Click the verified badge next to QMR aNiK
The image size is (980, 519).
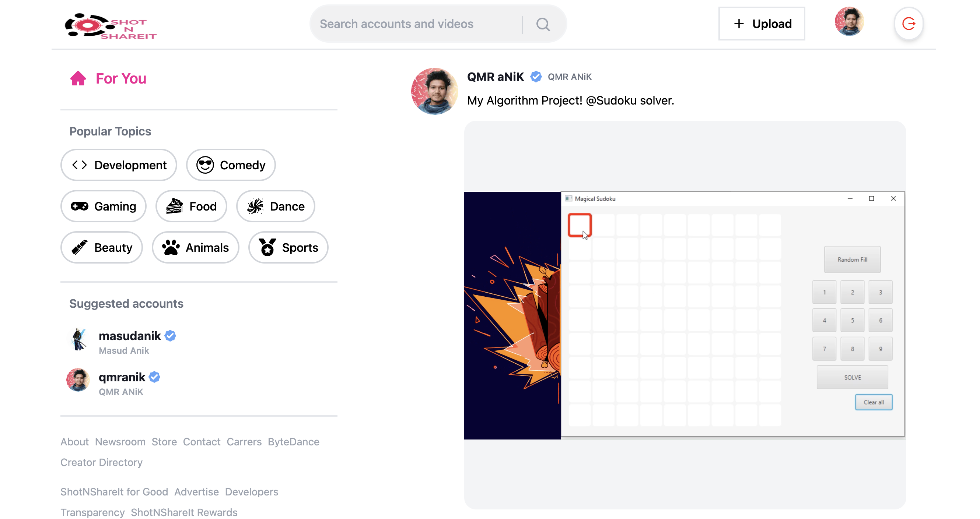pyautogui.click(x=536, y=77)
